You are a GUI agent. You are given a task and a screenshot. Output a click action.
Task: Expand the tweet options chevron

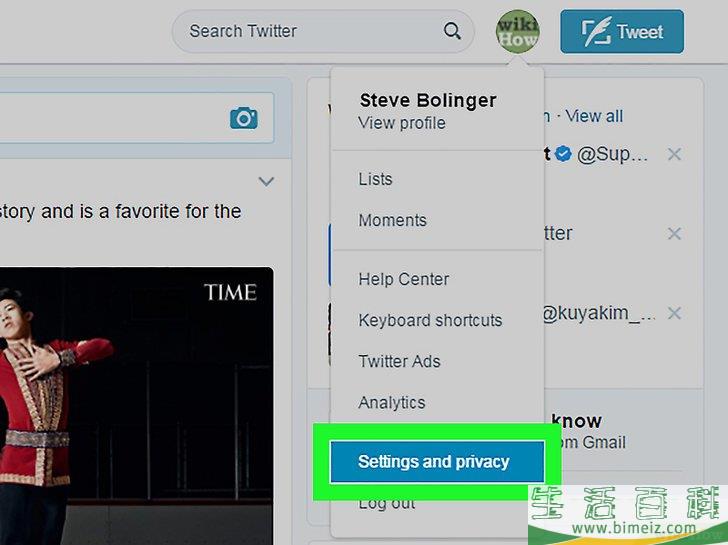(266, 181)
